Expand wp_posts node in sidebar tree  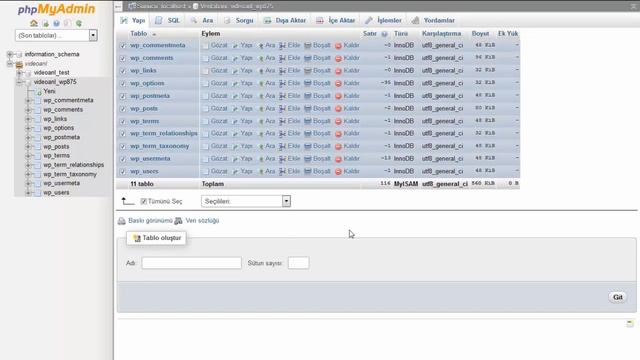pos(28,147)
